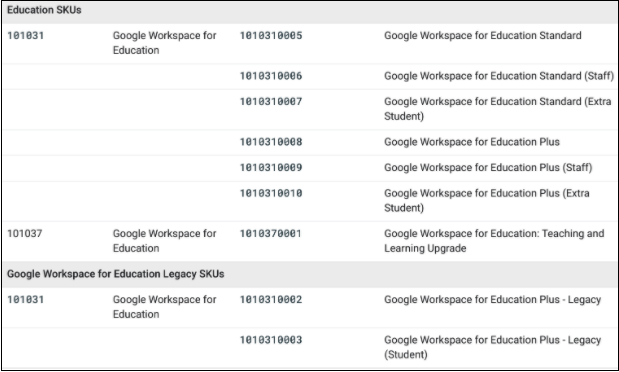Click product name in 1010310005 row
This screenshot has width=619, height=372.
point(164,43)
